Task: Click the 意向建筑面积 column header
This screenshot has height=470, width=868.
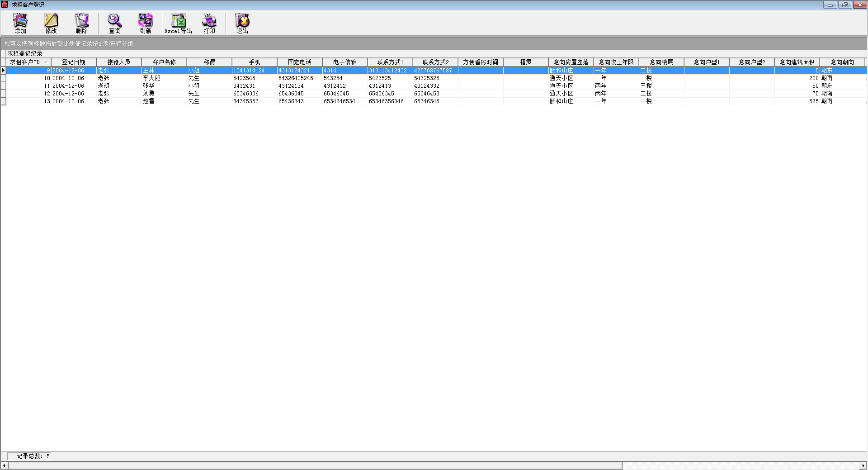Action: pos(797,62)
